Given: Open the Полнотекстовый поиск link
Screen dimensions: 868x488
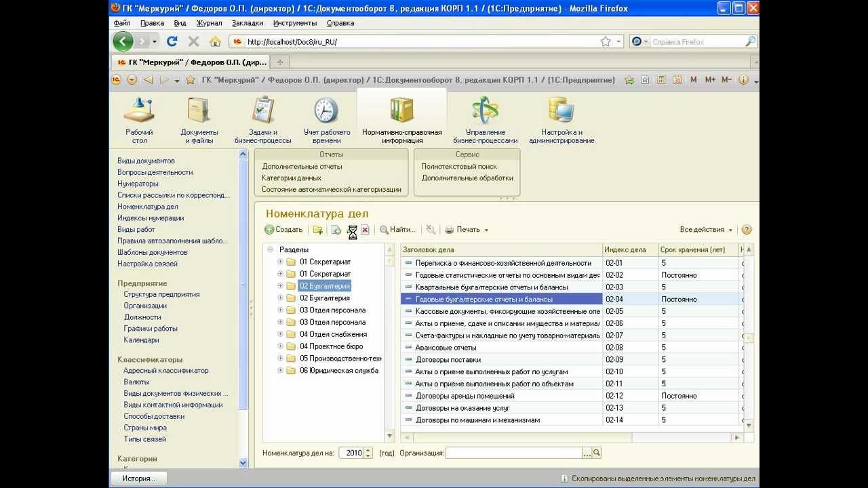Looking at the screenshot, I should pyautogui.click(x=459, y=166).
